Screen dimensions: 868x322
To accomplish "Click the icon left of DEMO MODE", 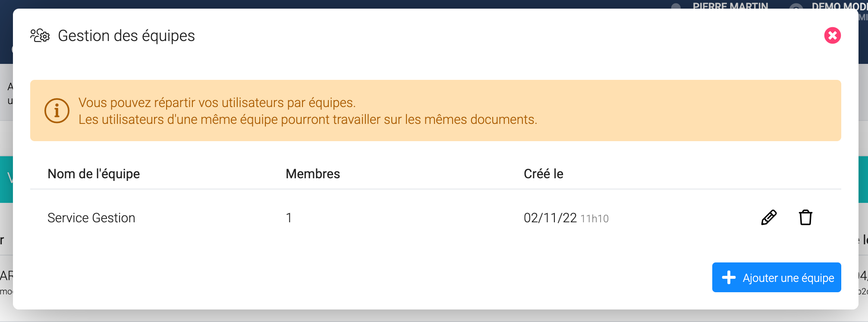I will 796,6.
